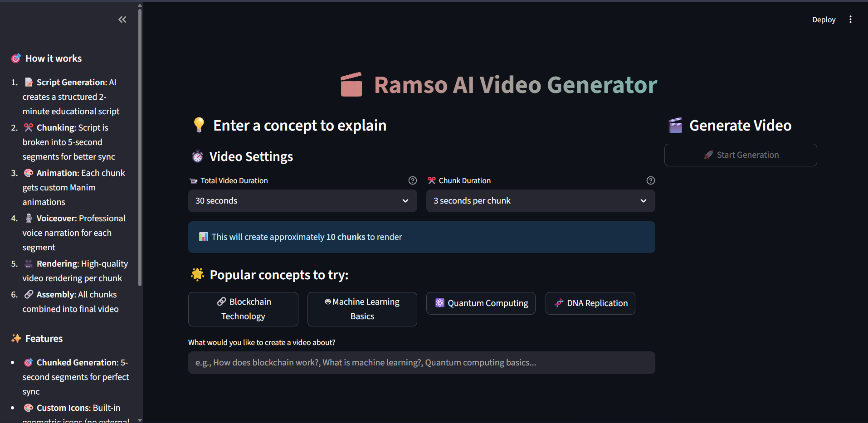The width and height of the screenshot is (868, 423).
Task: Click the 'Features' sidebar heading
Action: (x=44, y=338)
